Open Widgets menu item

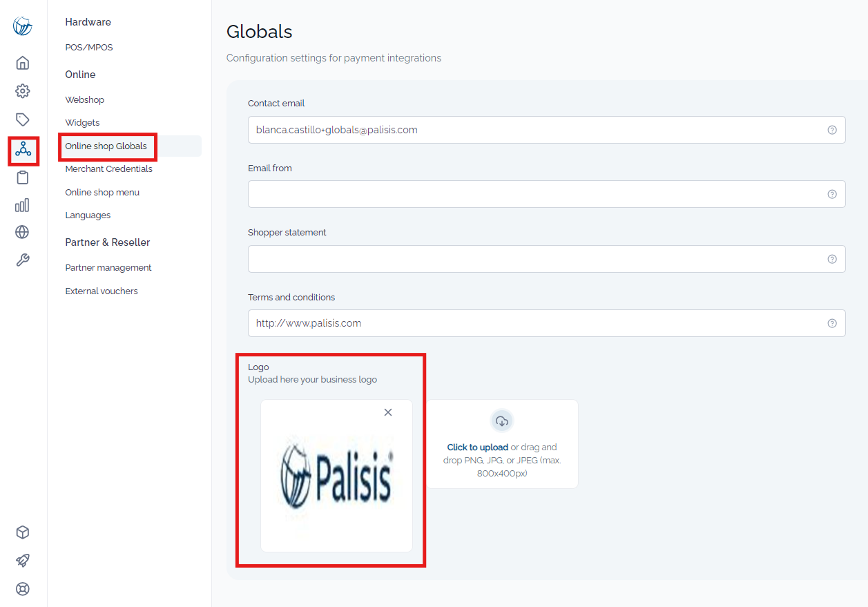tap(83, 123)
